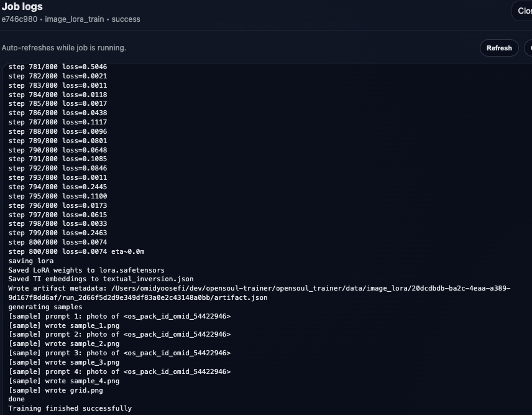Click the log line containing eta~0.0m
This screenshot has width=532, height=415.
tap(76, 251)
